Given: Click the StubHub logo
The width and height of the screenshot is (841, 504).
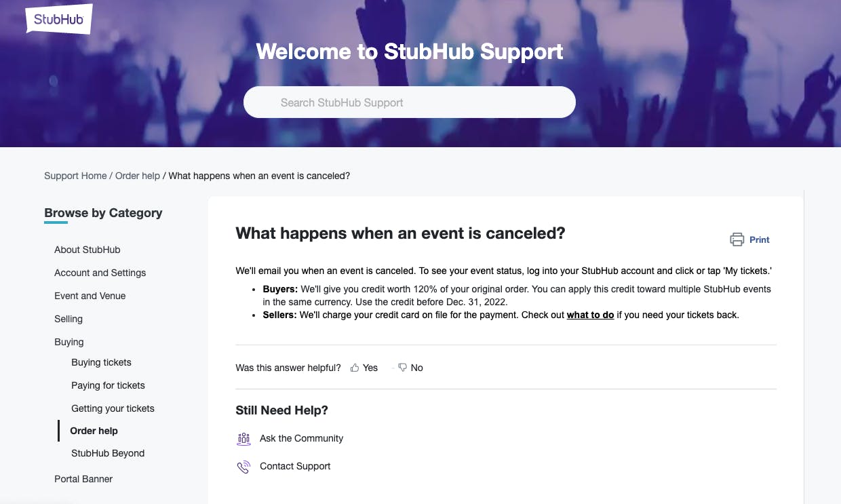Looking at the screenshot, I should coord(58,20).
